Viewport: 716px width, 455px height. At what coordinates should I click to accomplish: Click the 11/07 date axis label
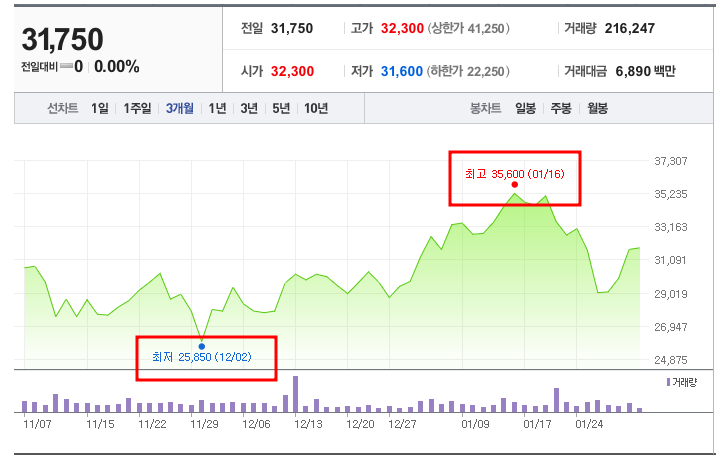37,424
